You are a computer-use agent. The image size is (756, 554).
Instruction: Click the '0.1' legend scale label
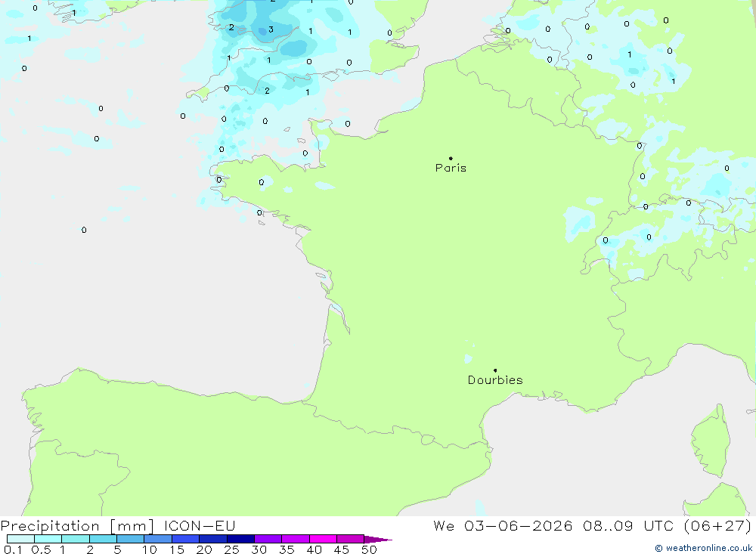coord(13,549)
